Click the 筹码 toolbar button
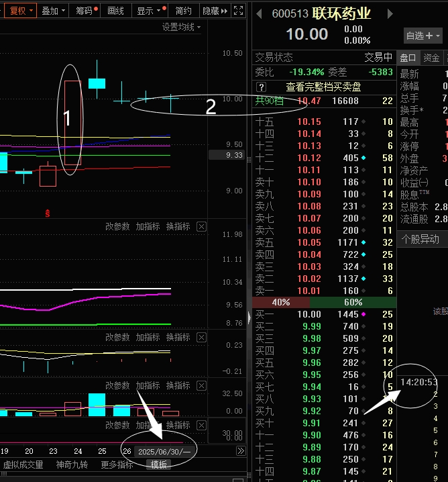This screenshot has width=448, height=482. 85,11
